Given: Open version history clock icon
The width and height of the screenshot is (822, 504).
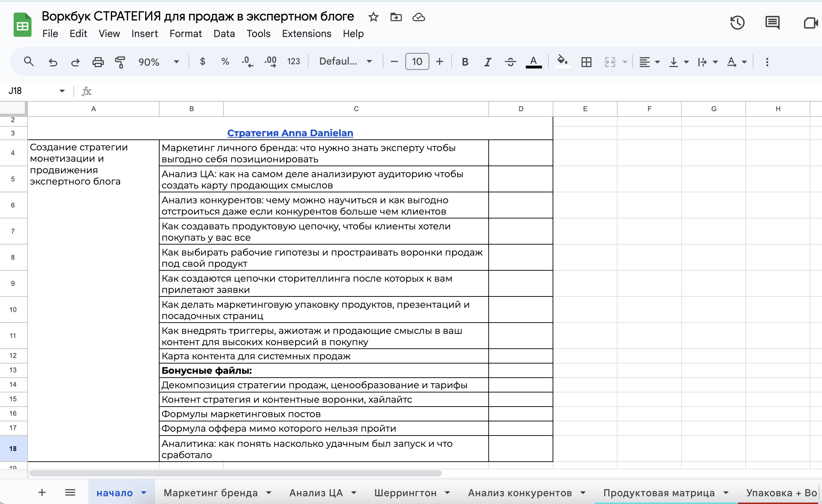Looking at the screenshot, I should [737, 23].
